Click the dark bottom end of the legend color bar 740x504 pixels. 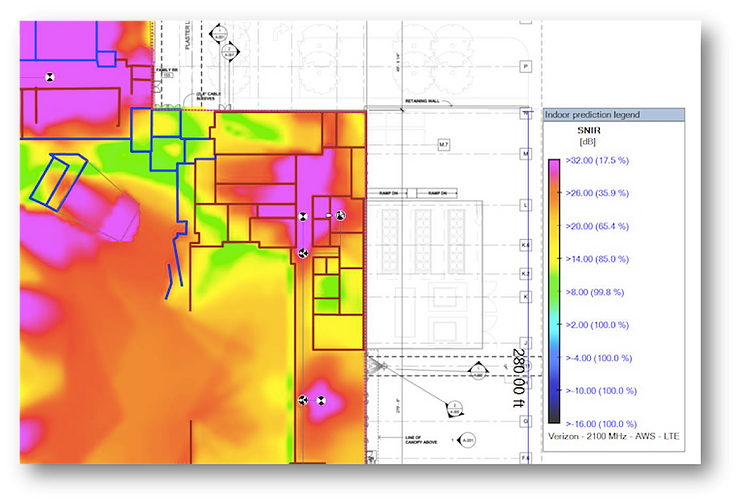tap(554, 415)
